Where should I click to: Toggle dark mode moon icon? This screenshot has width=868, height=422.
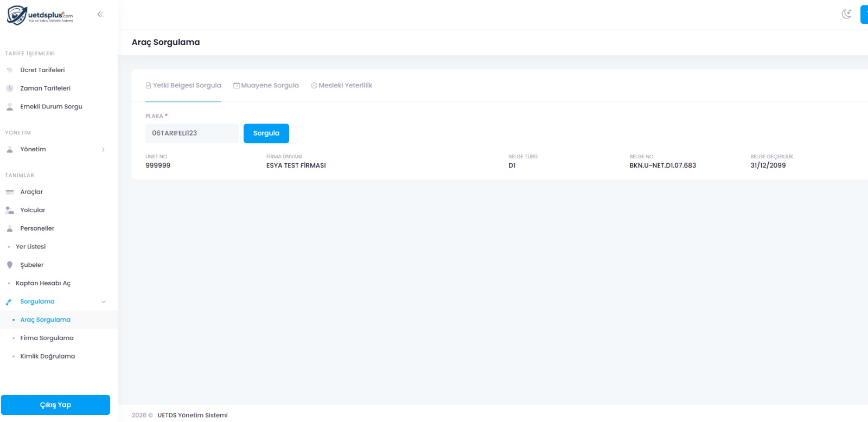tap(846, 14)
